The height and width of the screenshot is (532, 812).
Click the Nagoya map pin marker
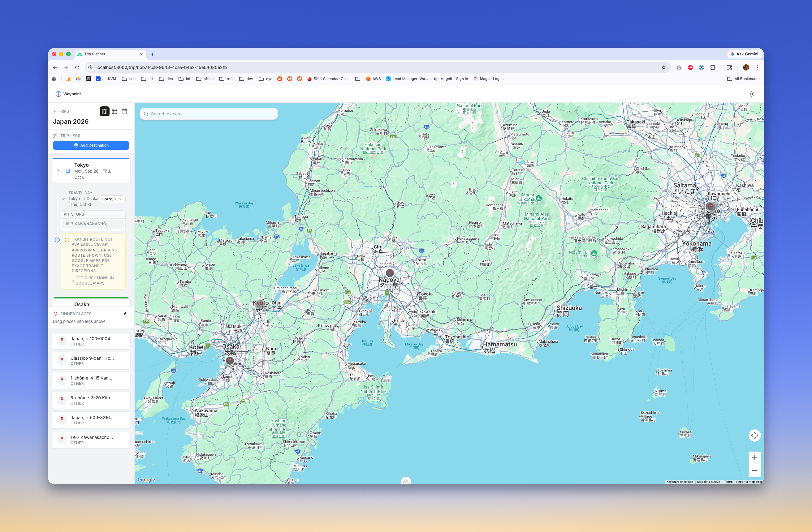(x=390, y=273)
